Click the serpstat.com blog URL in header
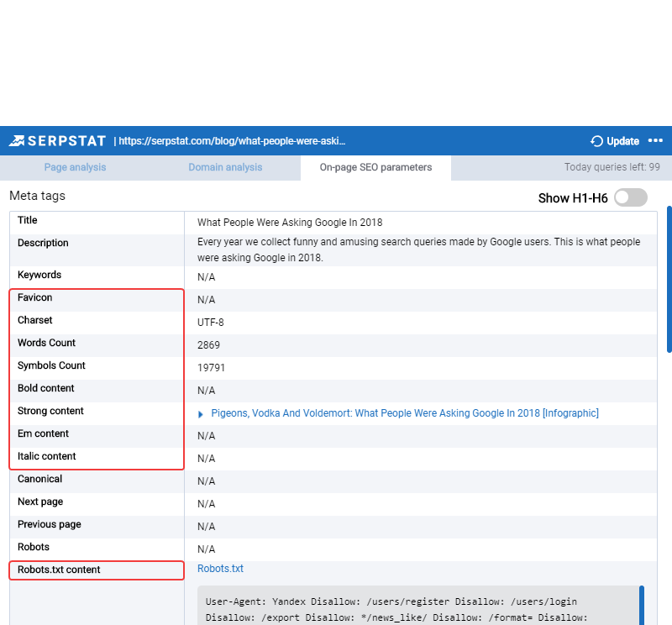This screenshot has width=672, height=625. [232, 141]
